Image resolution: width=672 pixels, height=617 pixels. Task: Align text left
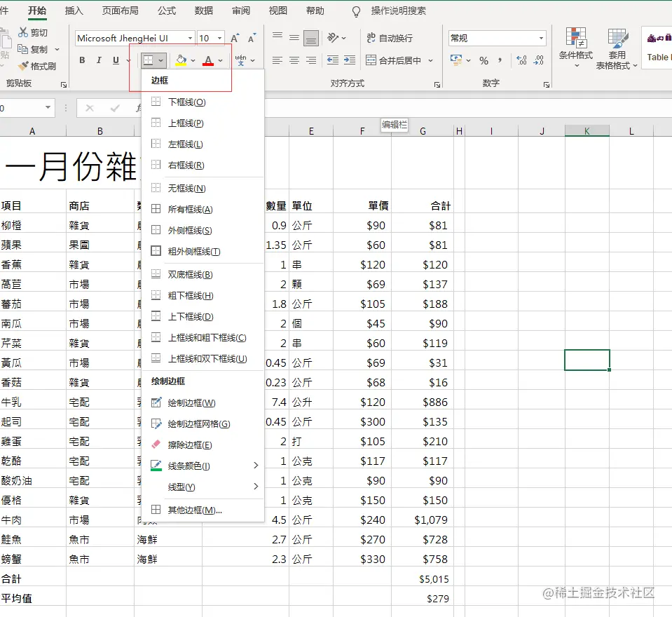click(x=277, y=60)
